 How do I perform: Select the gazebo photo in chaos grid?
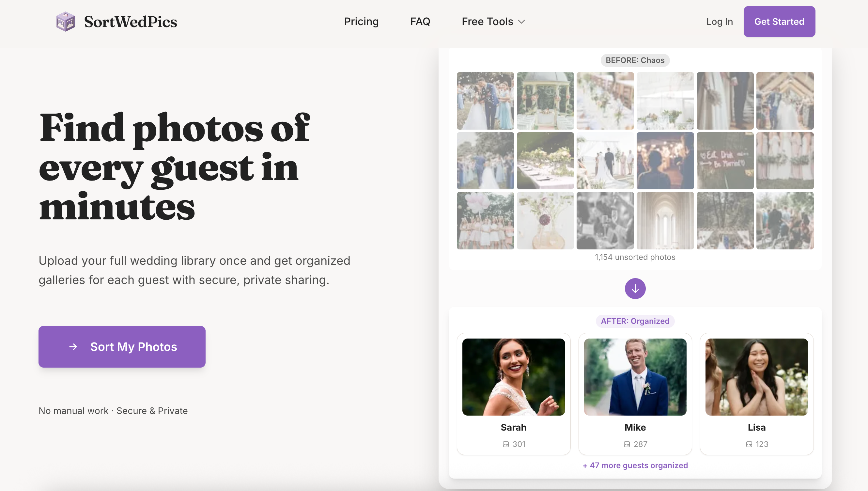pos(545,101)
